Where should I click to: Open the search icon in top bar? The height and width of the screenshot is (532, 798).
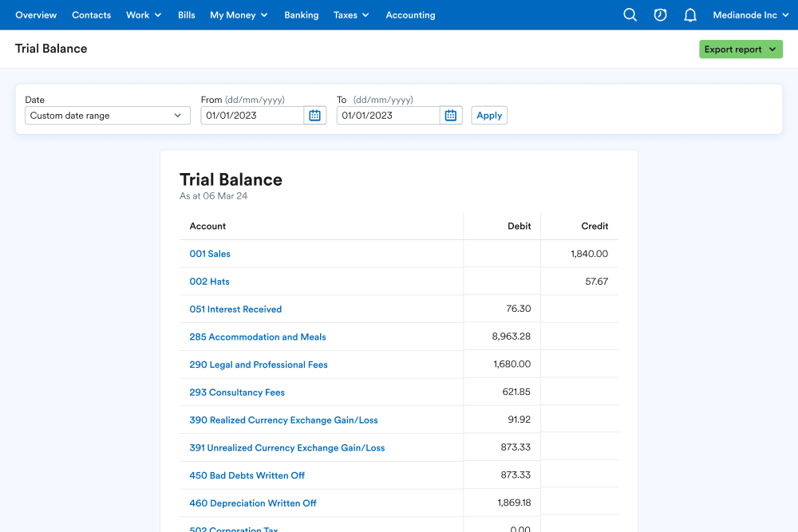(x=630, y=14)
